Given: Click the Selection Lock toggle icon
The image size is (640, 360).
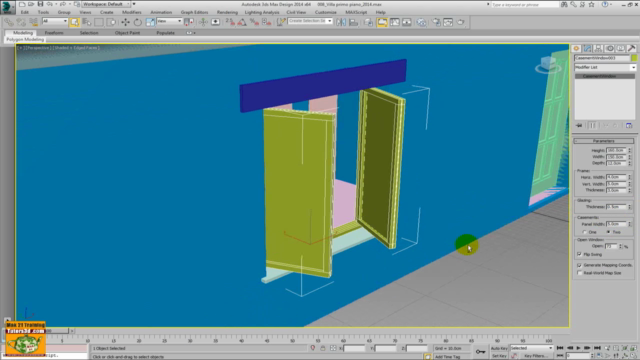Looking at the screenshot, I should pos(322,348).
